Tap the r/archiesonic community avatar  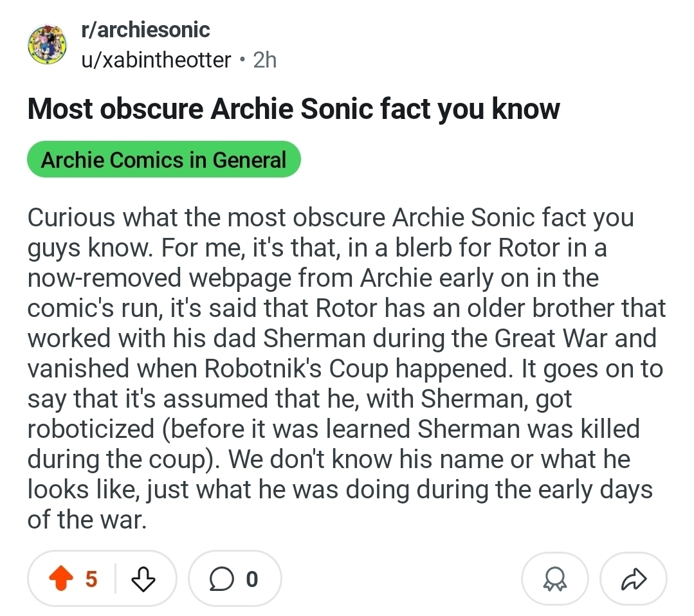(46, 45)
